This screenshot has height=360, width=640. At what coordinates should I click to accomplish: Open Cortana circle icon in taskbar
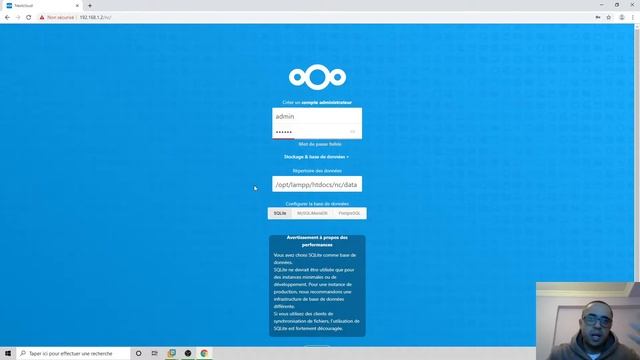point(139,353)
